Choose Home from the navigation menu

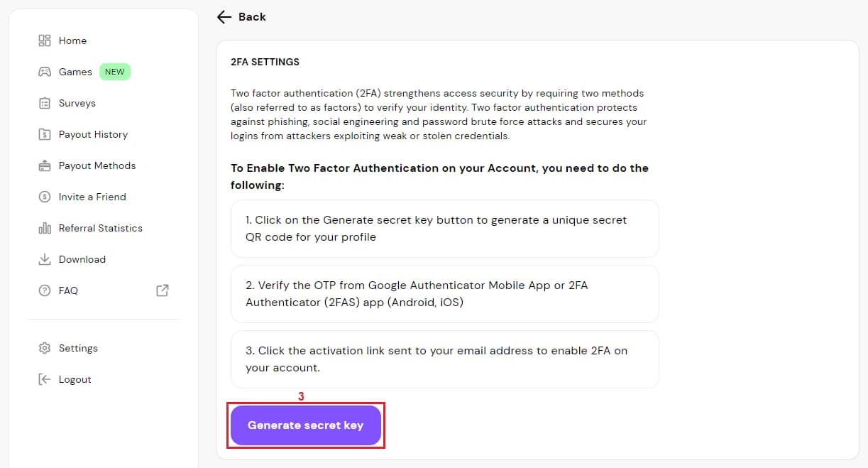(x=73, y=40)
